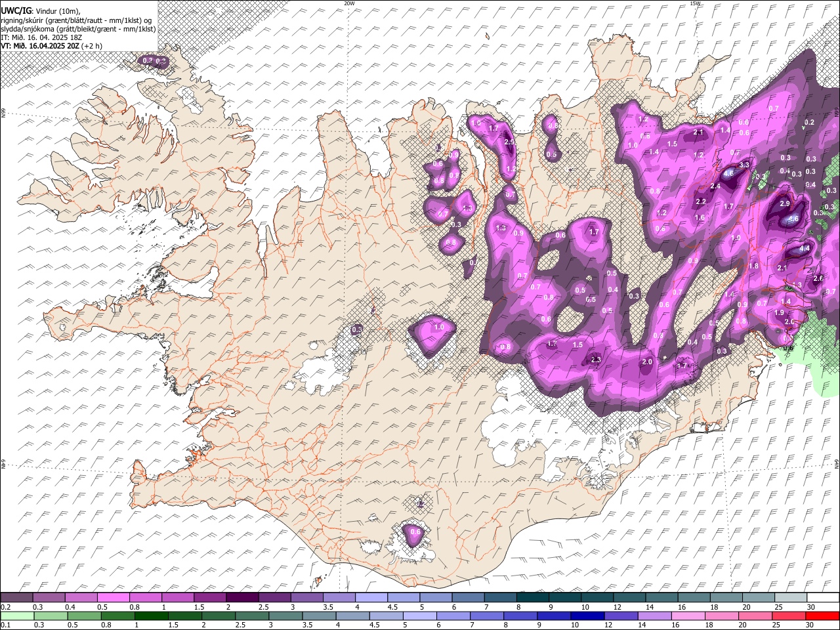Viewport: 840px width, 630px height.
Task: Pick the light pink lower swatch starting at 16
Action: tap(687, 616)
